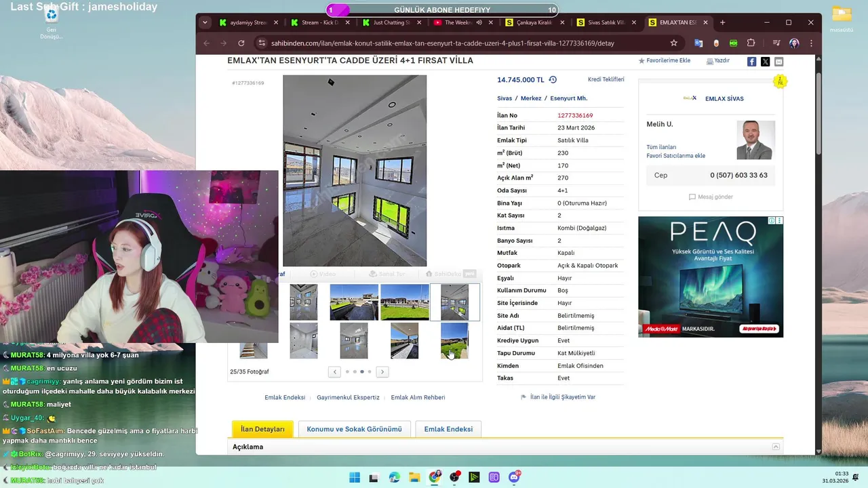Open a new browser tab
The height and width of the screenshot is (488, 868).
click(x=722, y=22)
